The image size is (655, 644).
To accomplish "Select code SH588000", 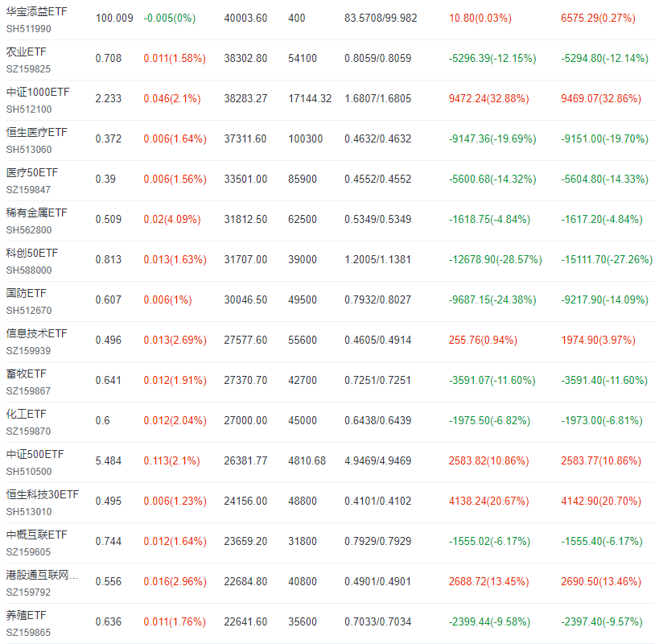I will click(x=29, y=270).
